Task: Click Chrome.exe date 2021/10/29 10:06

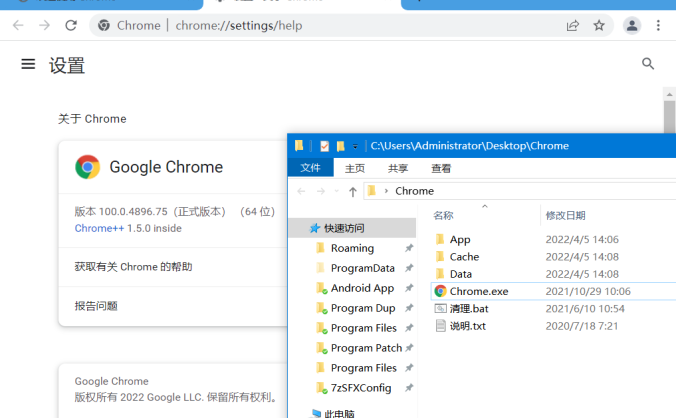Action: click(x=588, y=291)
